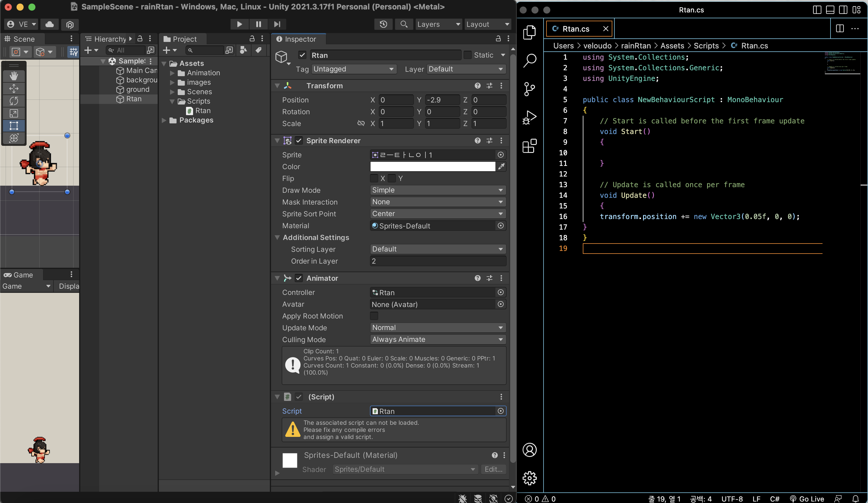Toggle Flip Y checkbox
The image size is (868, 503).
coord(391,178)
